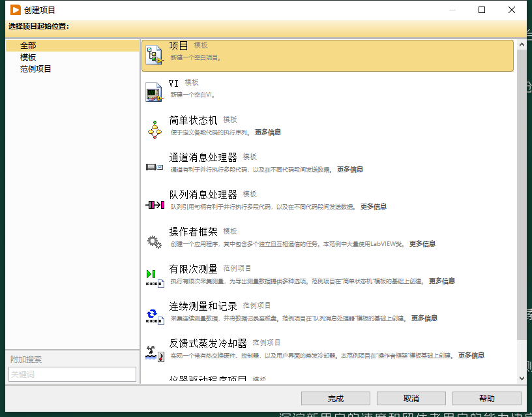Open 更多信息 link for 操作者框架
Screen dimensions: 532x417
tap(422, 243)
